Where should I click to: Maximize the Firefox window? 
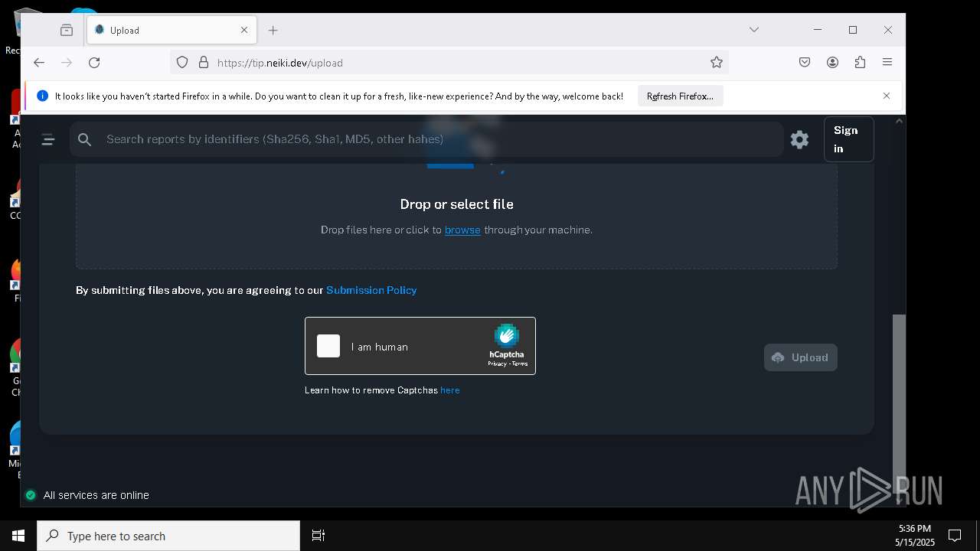click(853, 30)
